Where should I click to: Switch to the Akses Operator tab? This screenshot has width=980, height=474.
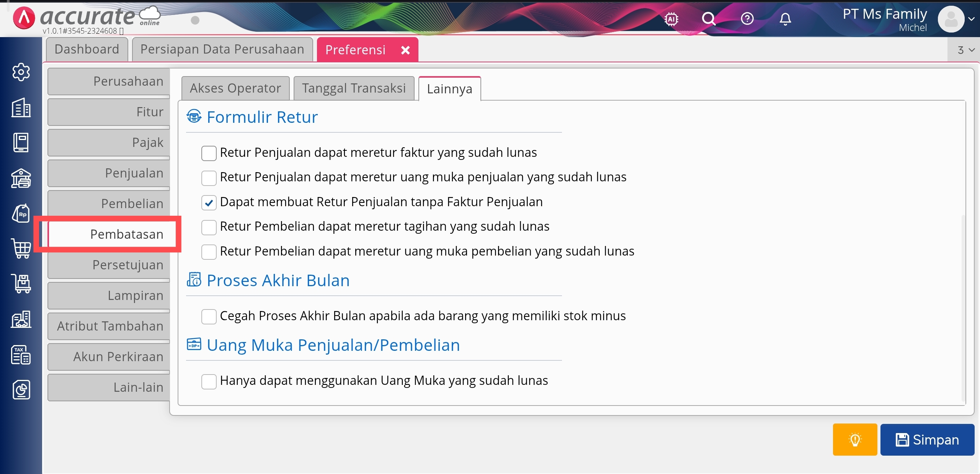click(x=235, y=88)
